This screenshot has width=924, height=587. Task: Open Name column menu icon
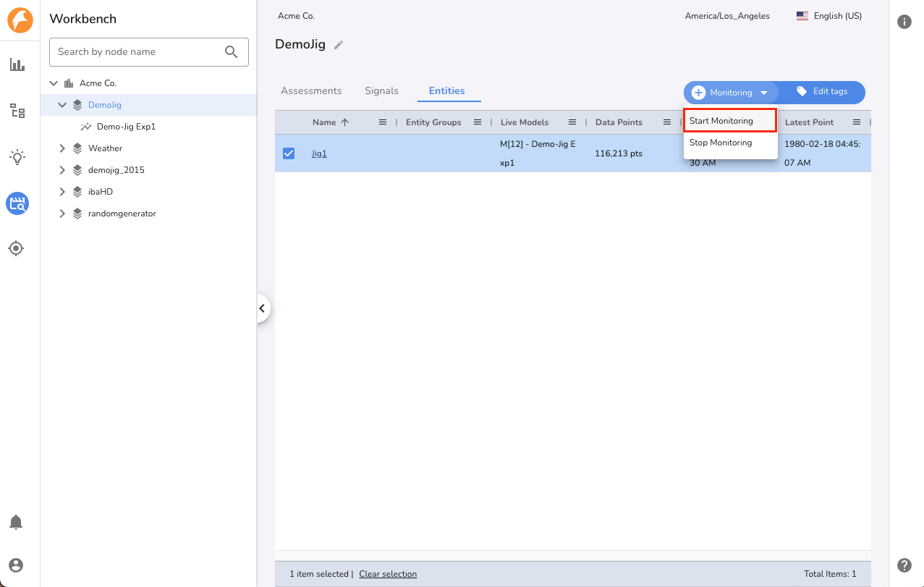point(383,122)
